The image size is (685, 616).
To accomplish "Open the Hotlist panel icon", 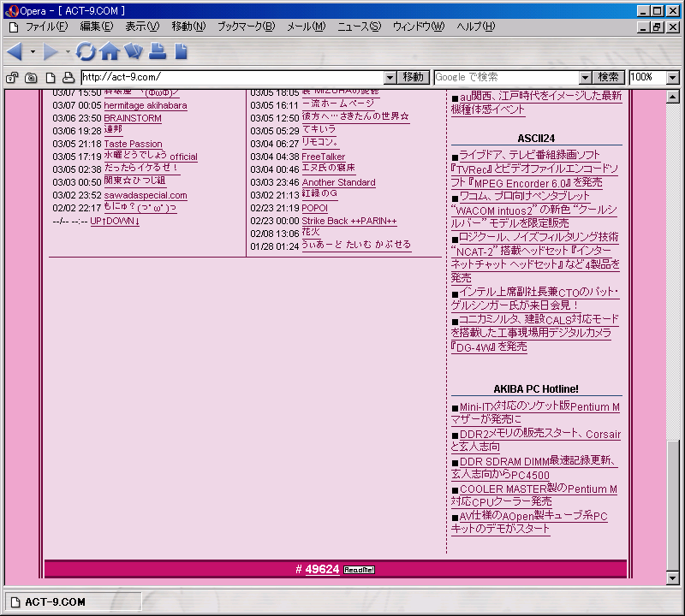I will (x=134, y=51).
